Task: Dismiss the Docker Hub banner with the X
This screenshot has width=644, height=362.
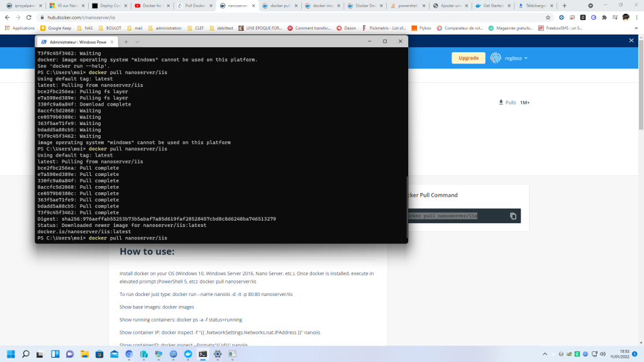Action: 631,40
